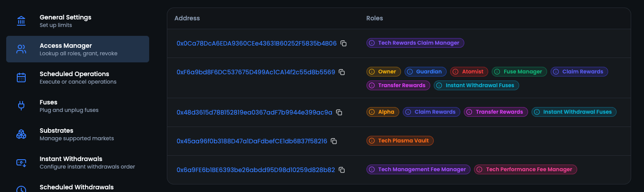
Task: Click the info icon on Atomist badge
Action: coord(455,72)
